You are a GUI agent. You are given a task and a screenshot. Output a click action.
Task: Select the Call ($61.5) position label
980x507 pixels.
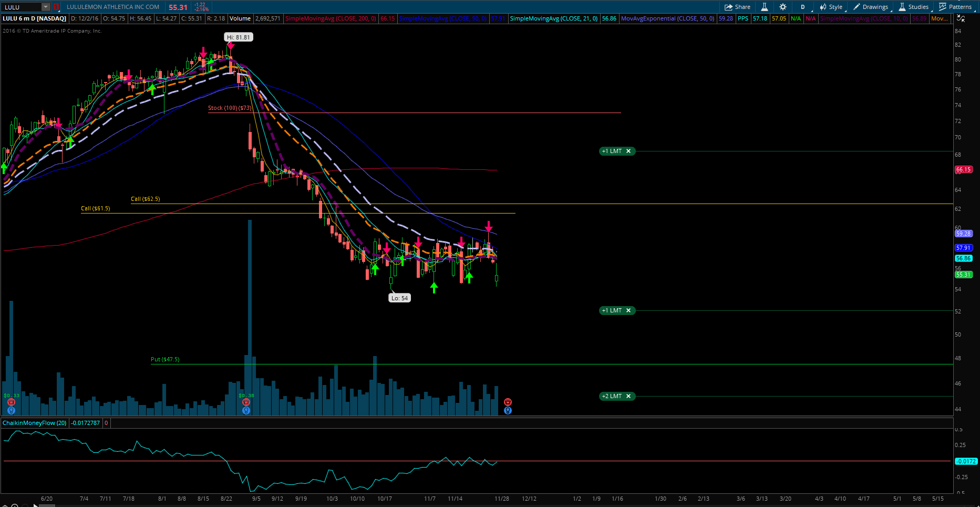pos(96,208)
